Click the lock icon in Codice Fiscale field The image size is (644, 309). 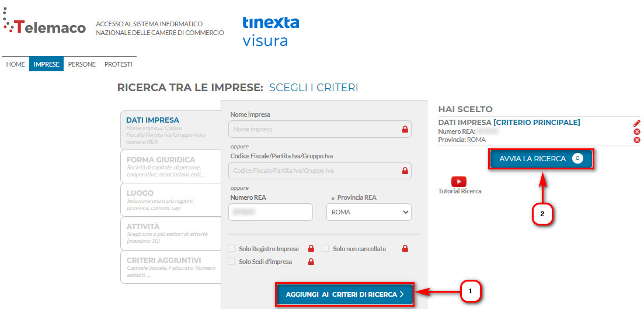click(x=405, y=170)
